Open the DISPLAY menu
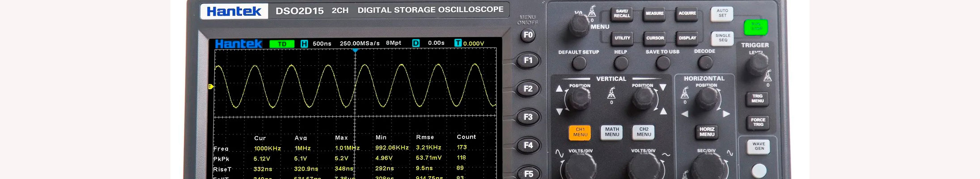This screenshot has height=179, width=980. click(x=687, y=38)
